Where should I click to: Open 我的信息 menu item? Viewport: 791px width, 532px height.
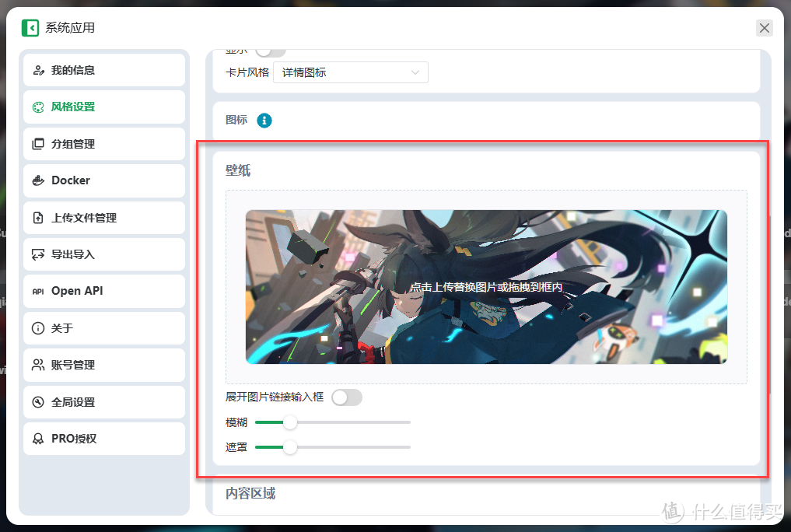[x=104, y=70]
